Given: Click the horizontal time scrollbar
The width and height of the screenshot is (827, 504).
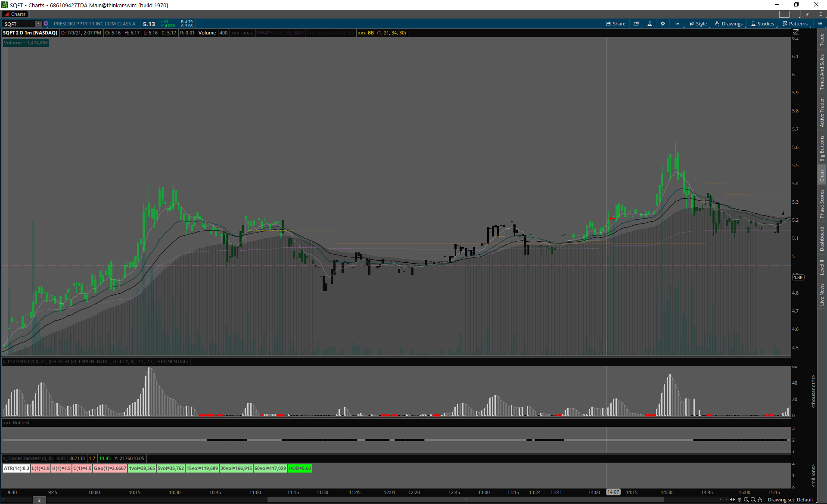Looking at the screenshot, I should coord(465,500).
